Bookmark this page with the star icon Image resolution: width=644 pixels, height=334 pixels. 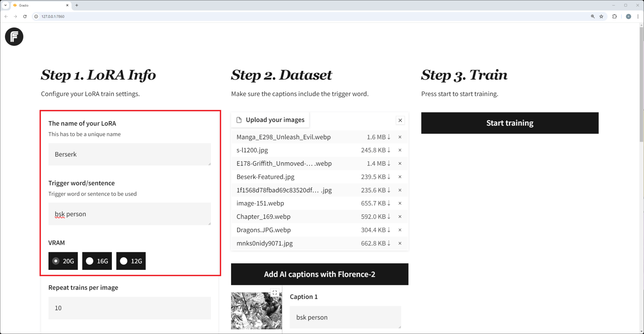[601, 16]
